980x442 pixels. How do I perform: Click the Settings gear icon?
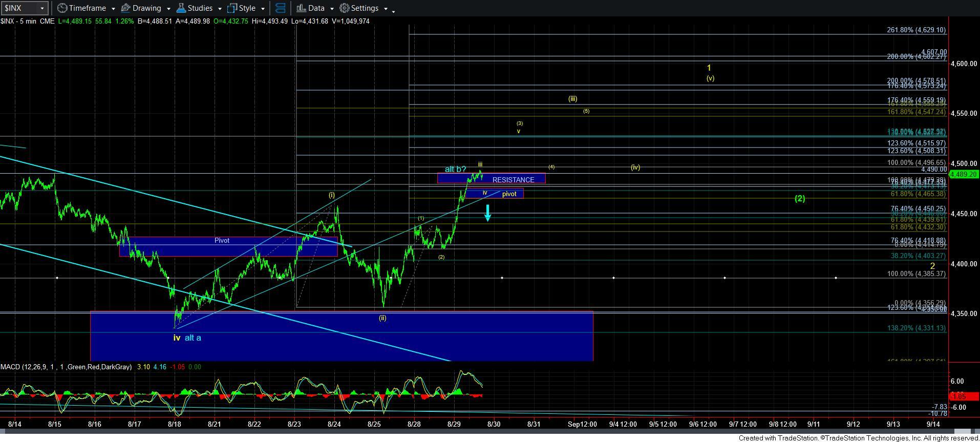pyautogui.click(x=345, y=8)
